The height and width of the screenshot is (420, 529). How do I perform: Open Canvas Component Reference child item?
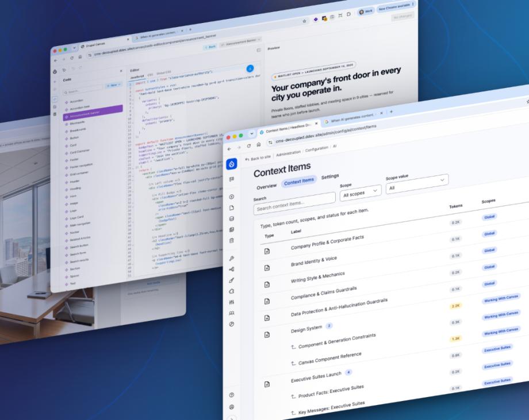click(329, 358)
